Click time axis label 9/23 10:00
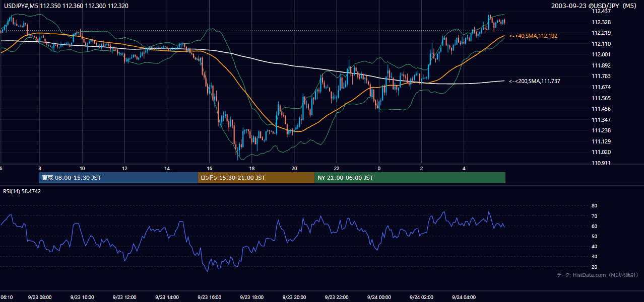Image resolution: width=644 pixels, height=302 pixels. click(82, 297)
